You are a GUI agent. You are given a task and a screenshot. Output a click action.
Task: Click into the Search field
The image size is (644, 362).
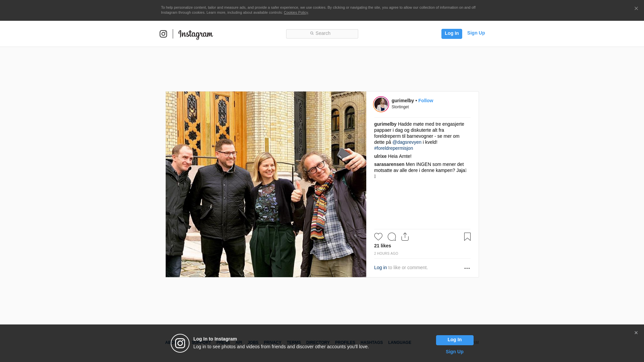322,34
